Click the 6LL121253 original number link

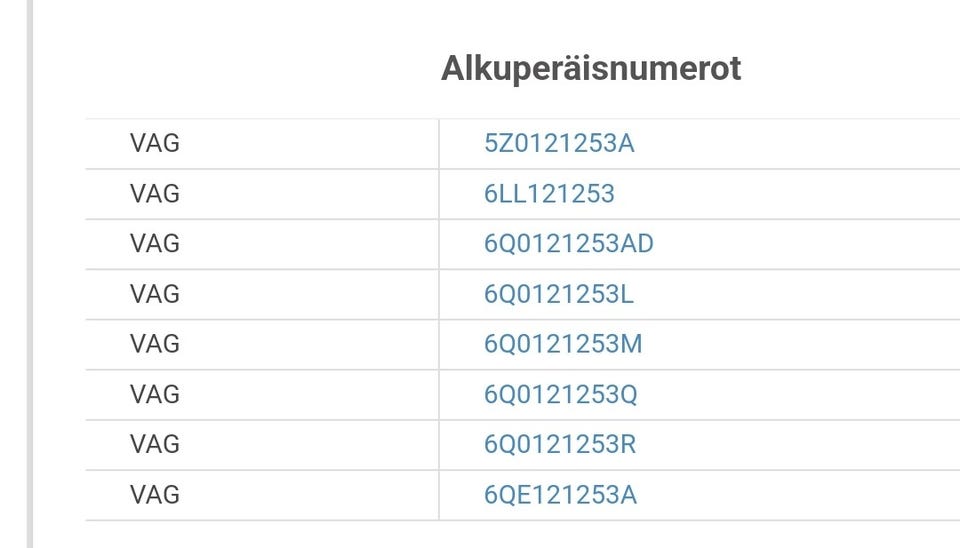549,194
